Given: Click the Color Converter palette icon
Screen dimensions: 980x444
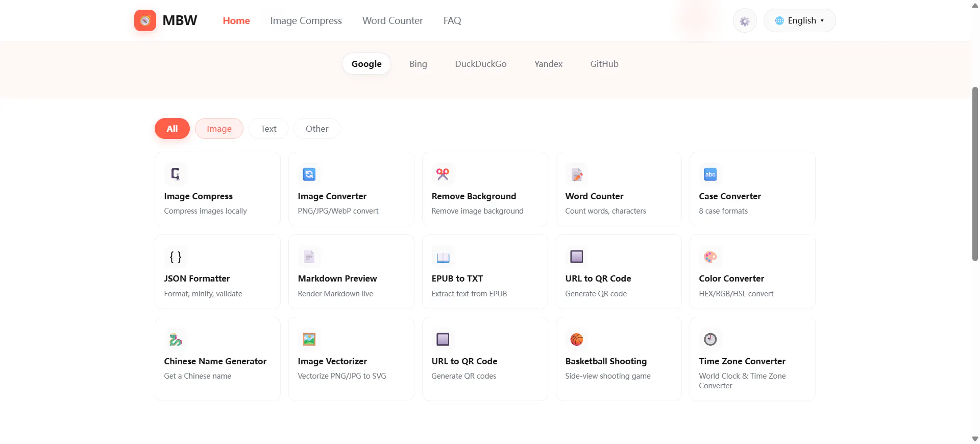Looking at the screenshot, I should click(710, 256).
